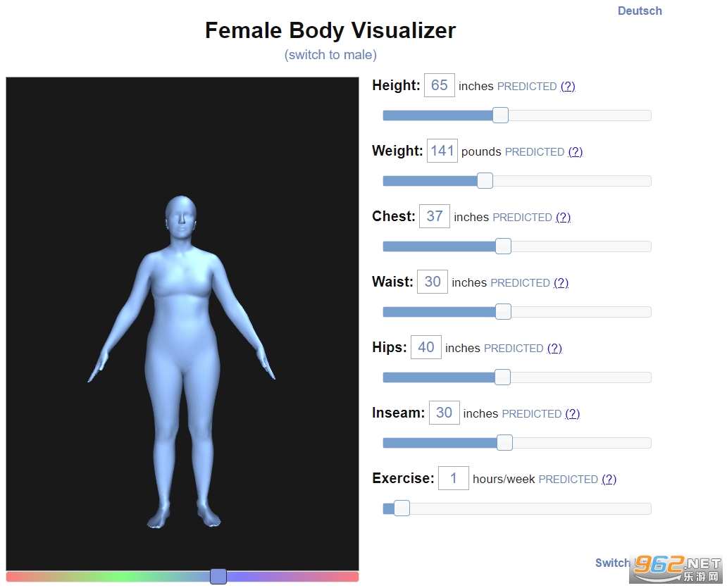Click the Hips slider handle

tap(502, 377)
